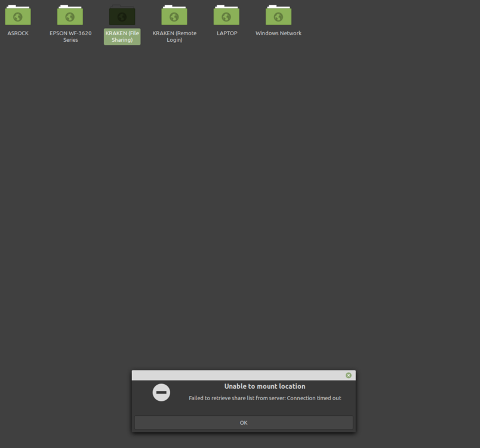Open the LAPTOP network folder icon
The height and width of the screenshot is (448, 480).
pyautogui.click(x=226, y=15)
